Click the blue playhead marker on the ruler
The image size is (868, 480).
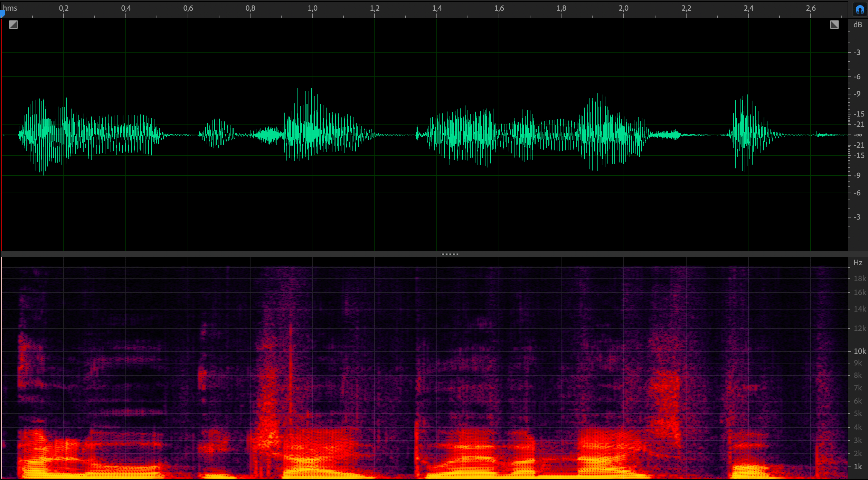[x=2, y=14]
